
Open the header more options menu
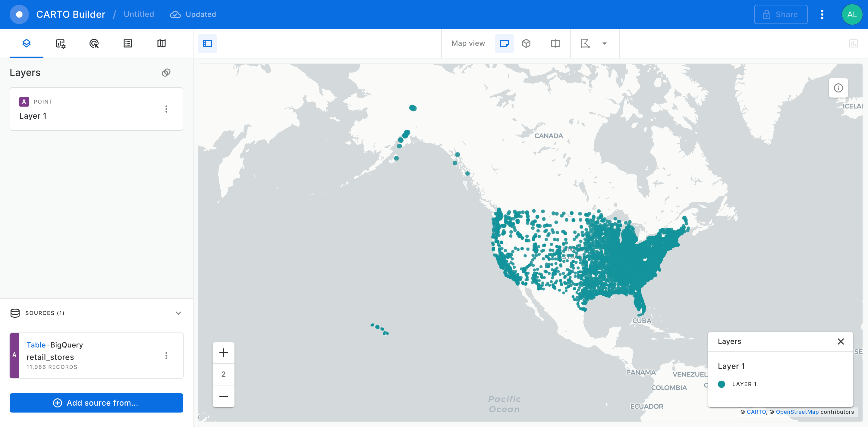click(x=822, y=14)
